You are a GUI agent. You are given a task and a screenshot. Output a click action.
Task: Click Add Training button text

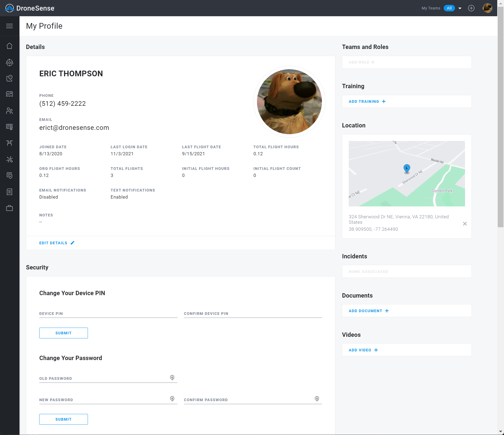pos(364,101)
